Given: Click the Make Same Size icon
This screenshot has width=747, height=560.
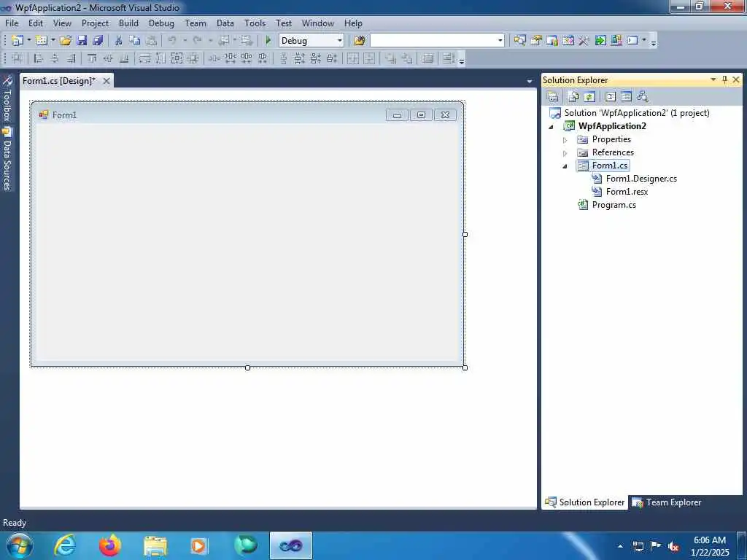Looking at the screenshot, I should point(177,58).
